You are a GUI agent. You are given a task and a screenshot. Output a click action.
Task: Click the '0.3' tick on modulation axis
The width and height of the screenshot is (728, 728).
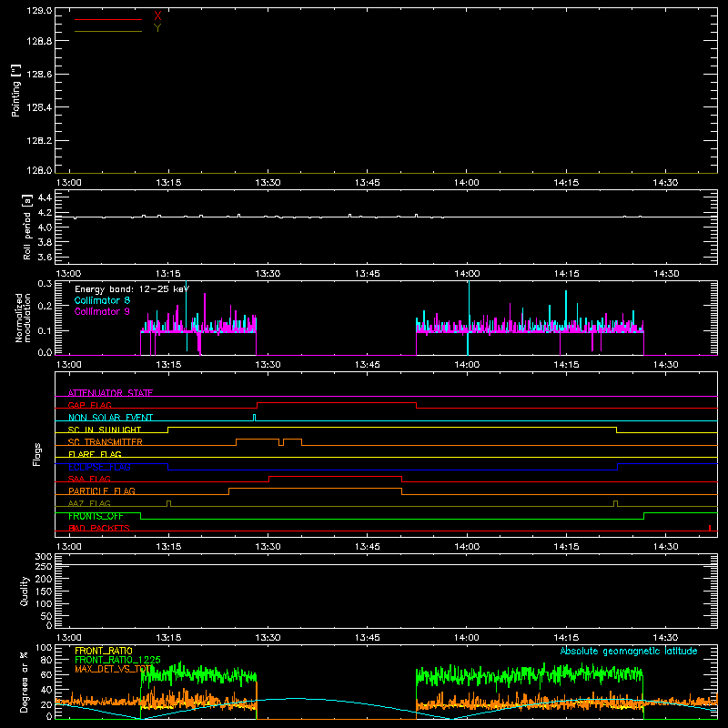45,283
